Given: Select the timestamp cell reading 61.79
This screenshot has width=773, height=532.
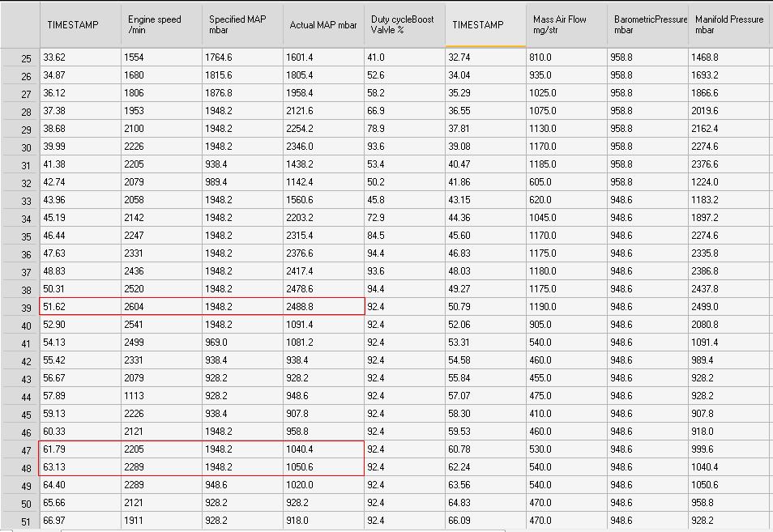Looking at the screenshot, I should click(x=80, y=449).
